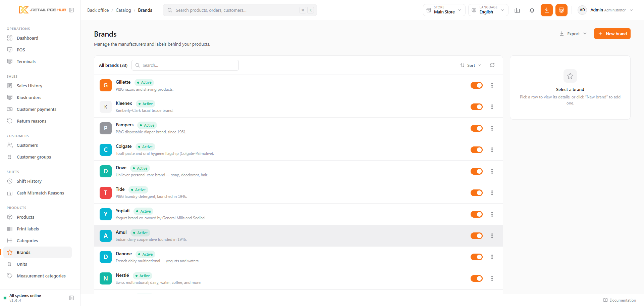Viewport: 644px width, 306px height.
Task: Go to Return reasons page
Action: (x=38, y=121)
